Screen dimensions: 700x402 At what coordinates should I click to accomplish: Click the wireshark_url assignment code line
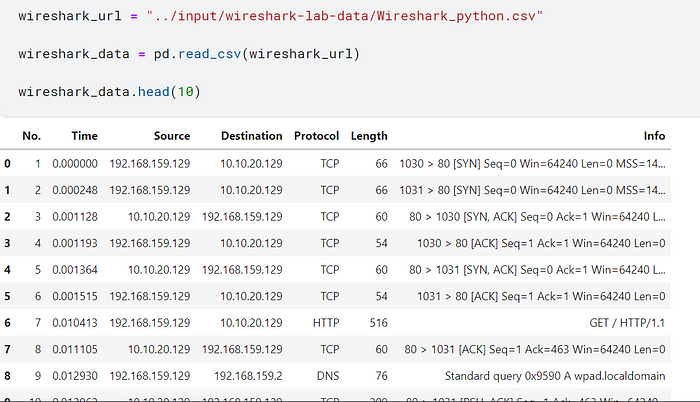pos(280,16)
